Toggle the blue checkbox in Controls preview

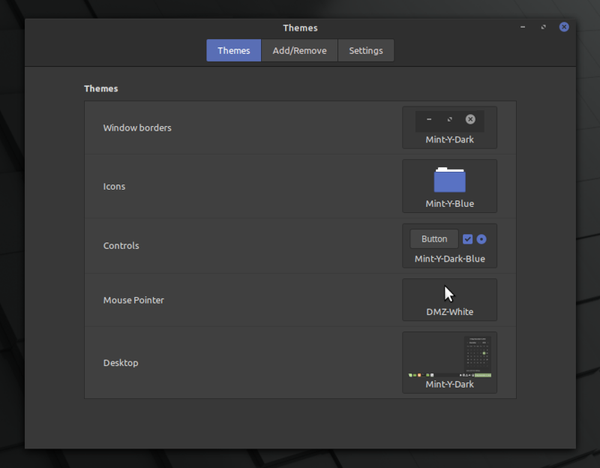[468, 239]
